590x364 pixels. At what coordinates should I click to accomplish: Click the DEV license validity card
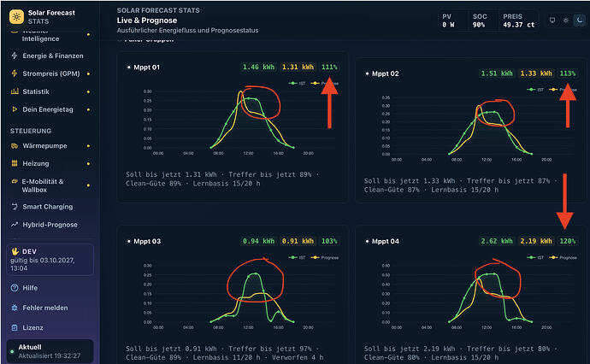pyautogui.click(x=50, y=260)
